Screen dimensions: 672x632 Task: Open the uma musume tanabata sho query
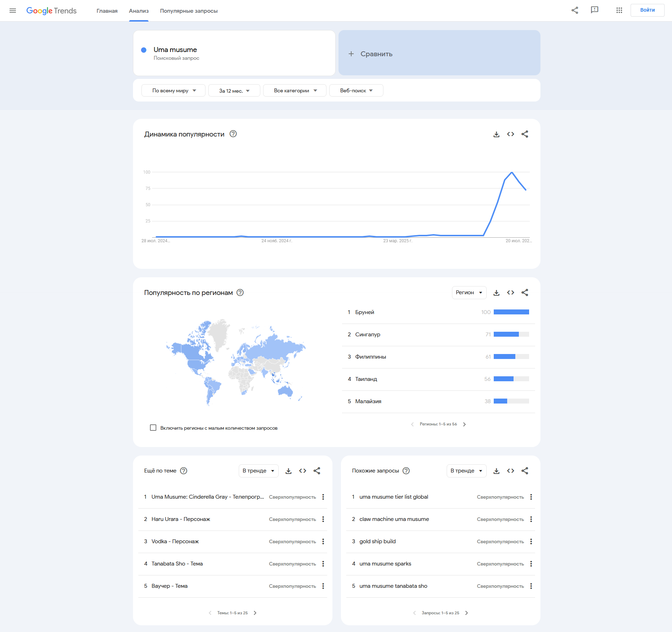tap(393, 586)
